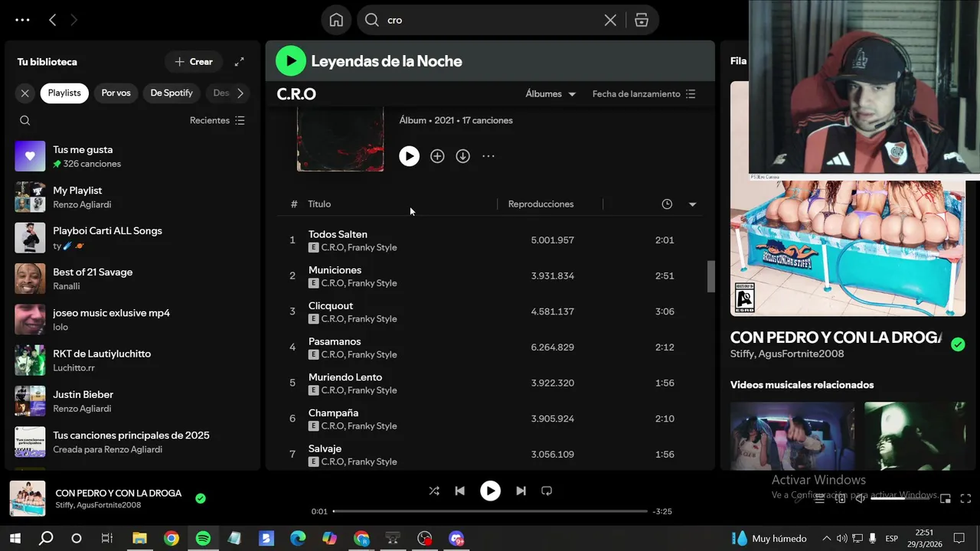Sort tracks by duration clock icon

point(667,204)
